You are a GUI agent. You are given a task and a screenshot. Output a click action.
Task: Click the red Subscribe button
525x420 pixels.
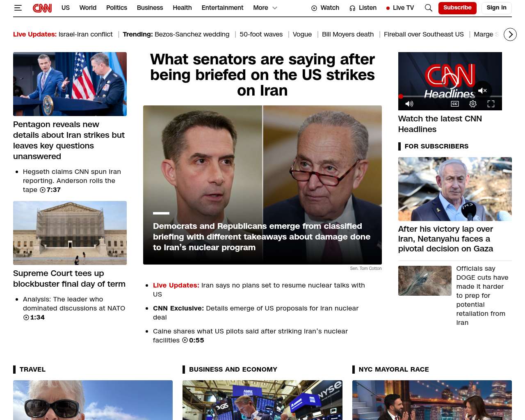pyautogui.click(x=457, y=8)
